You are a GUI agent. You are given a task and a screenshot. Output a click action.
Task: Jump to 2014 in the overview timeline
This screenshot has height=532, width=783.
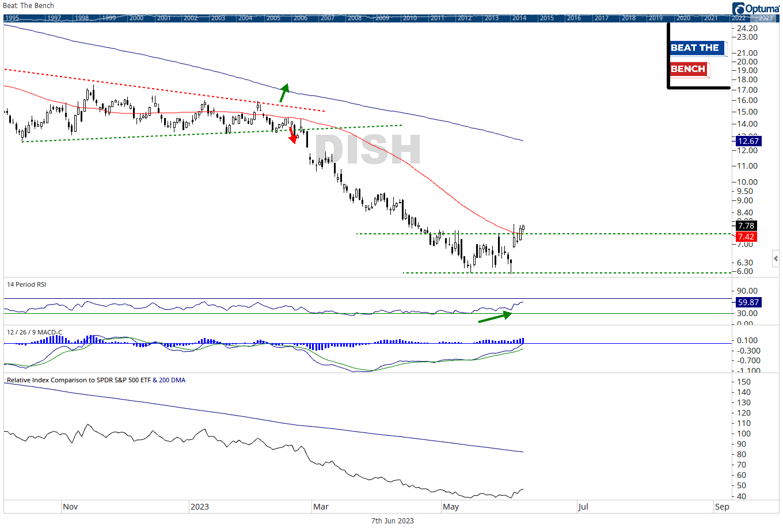click(x=519, y=18)
